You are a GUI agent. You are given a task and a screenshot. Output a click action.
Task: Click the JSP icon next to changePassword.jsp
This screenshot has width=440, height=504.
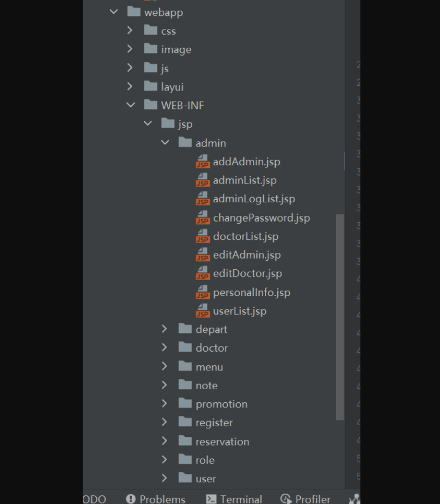(x=203, y=218)
